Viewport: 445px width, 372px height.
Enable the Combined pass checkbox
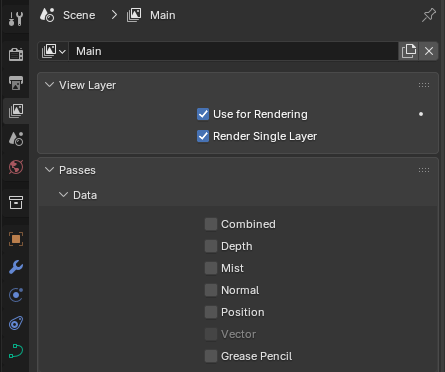(x=211, y=224)
